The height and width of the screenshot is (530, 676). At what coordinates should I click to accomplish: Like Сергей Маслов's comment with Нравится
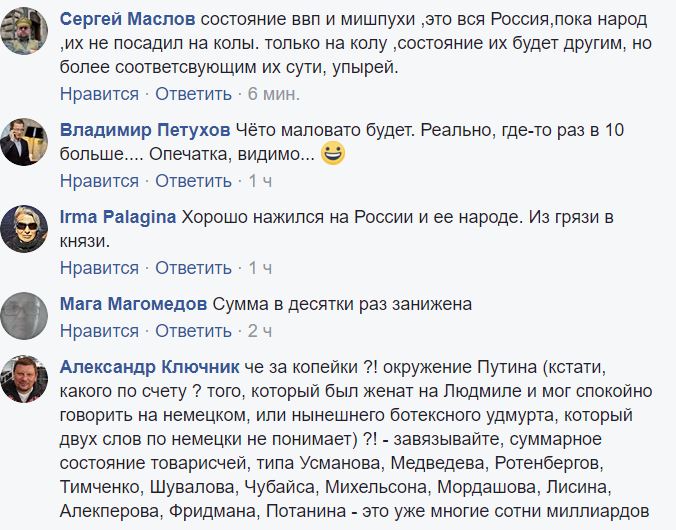tap(99, 94)
